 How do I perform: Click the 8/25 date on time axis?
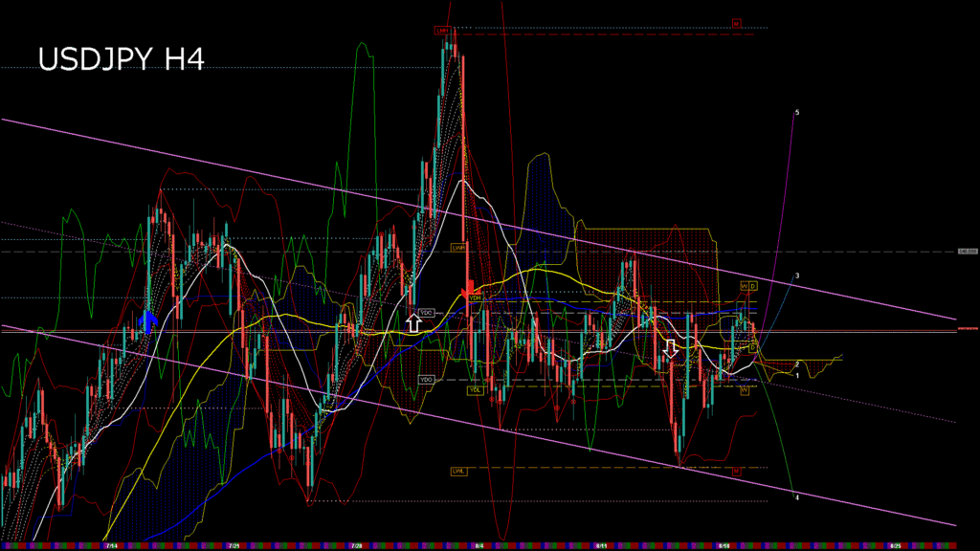tap(896, 546)
